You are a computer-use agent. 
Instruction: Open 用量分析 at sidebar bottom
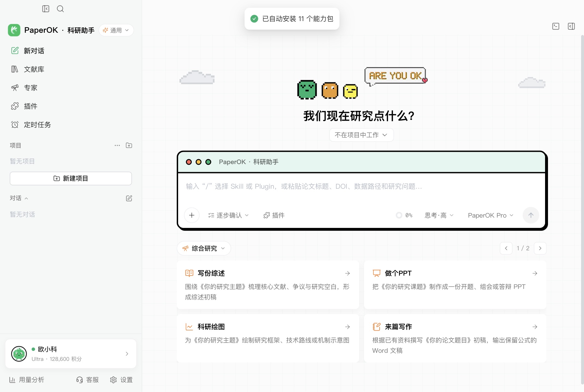(x=27, y=380)
